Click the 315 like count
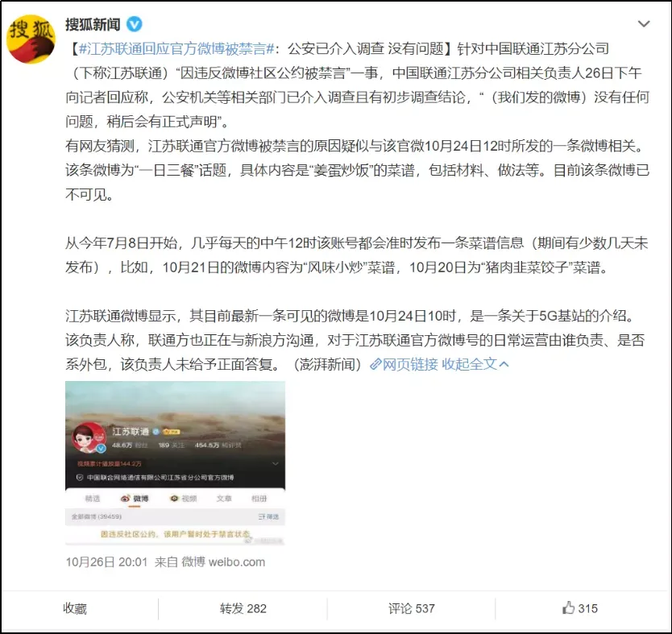This screenshot has height=634, width=672. [587, 608]
